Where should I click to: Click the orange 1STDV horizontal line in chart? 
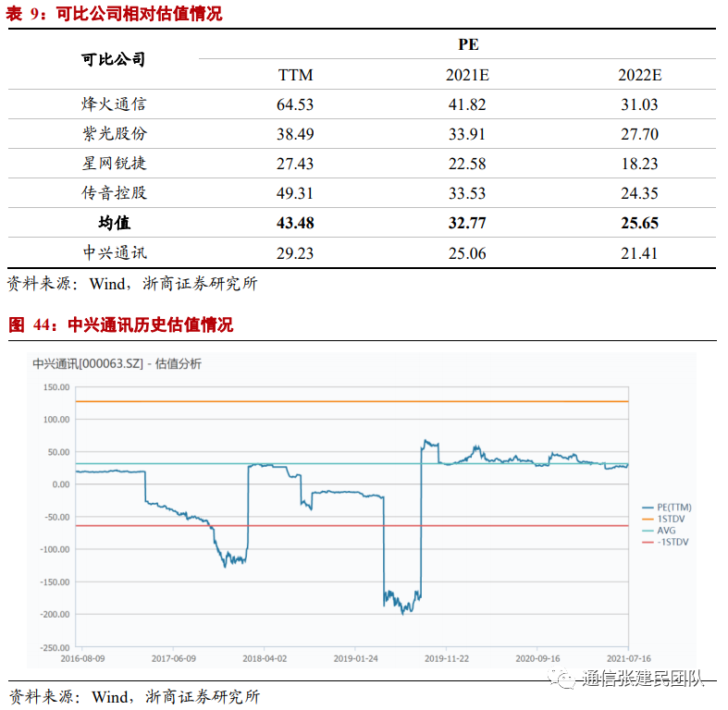click(x=352, y=401)
